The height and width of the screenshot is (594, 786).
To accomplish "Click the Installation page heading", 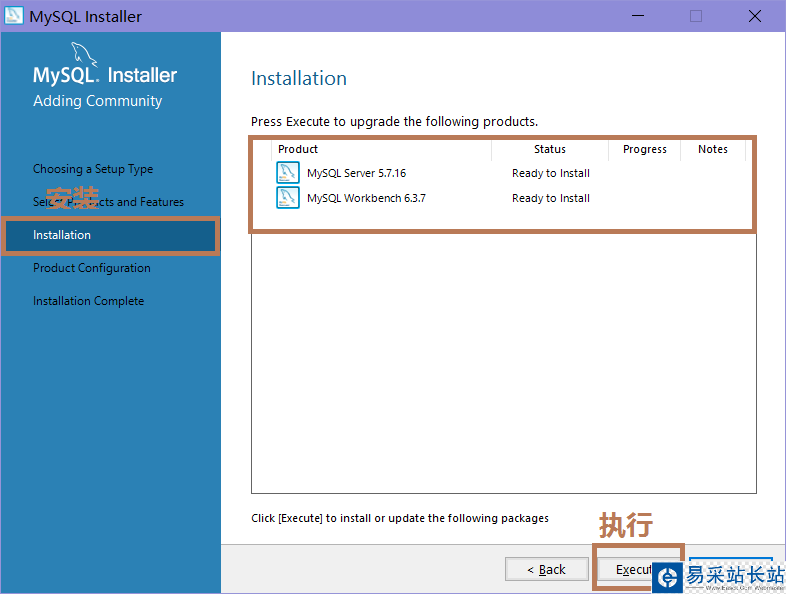I will (x=299, y=78).
